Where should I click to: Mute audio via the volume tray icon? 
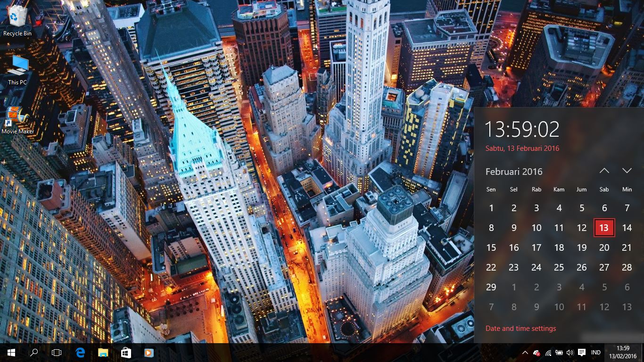(570, 353)
